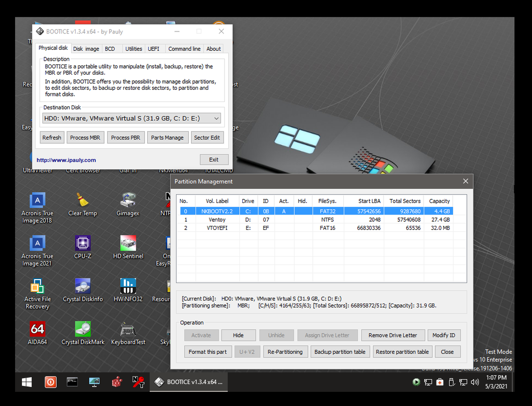Launch HWiNFO32 desktop icon

coord(128,290)
